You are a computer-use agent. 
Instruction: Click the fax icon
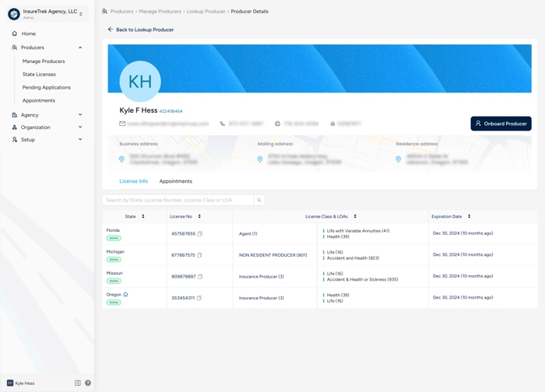pyautogui.click(x=277, y=124)
